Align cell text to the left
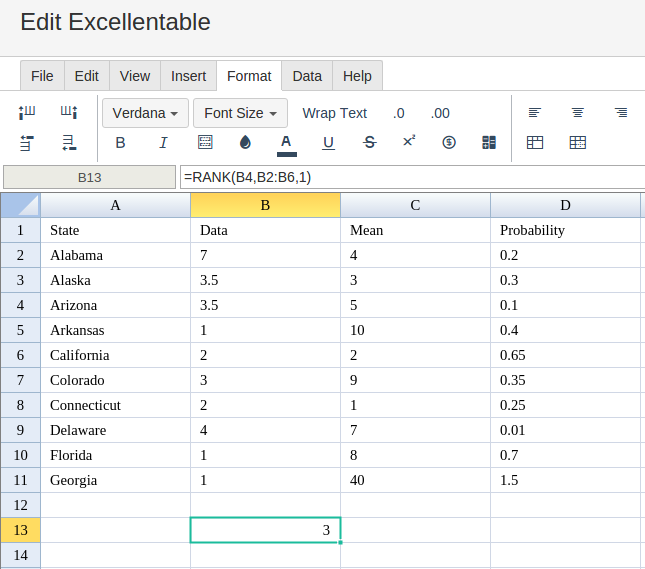 535,113
